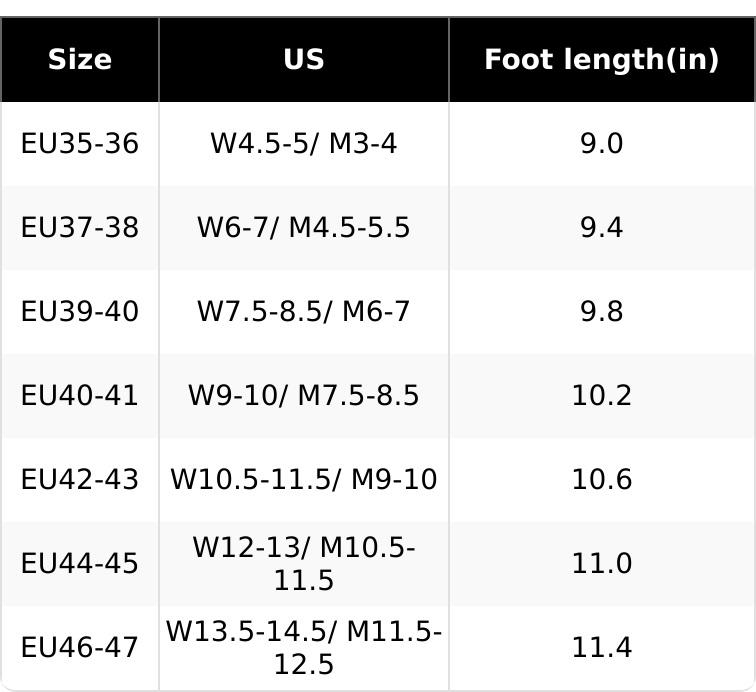756x692 pixels.
Task: Pick the 11.4 foot length value
Action: pyautogui.click(x=601, y=648)
